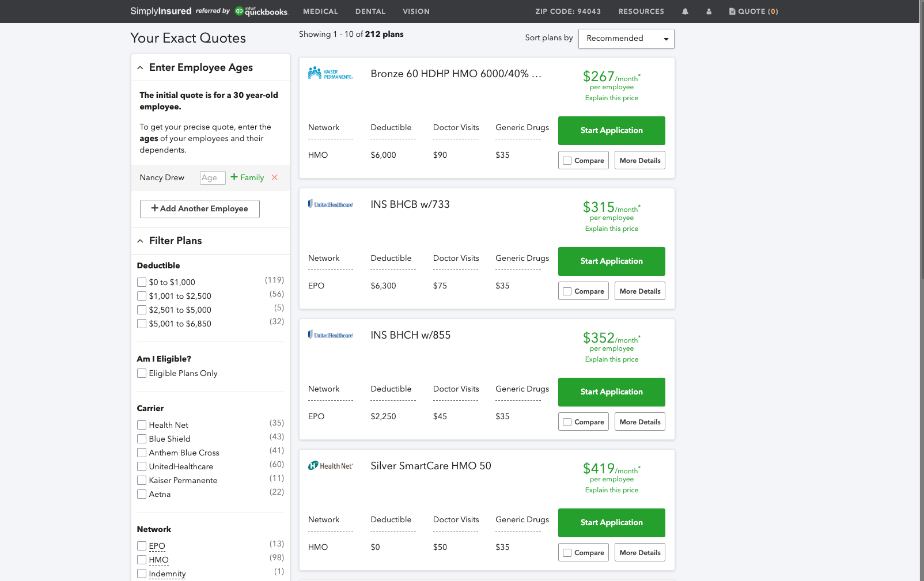Image resolution: width=924 pixels, height=581 pixels.
Task: Click the UnitedHealthcare logo on INS BHCB plan
Action: click(331, 203)
